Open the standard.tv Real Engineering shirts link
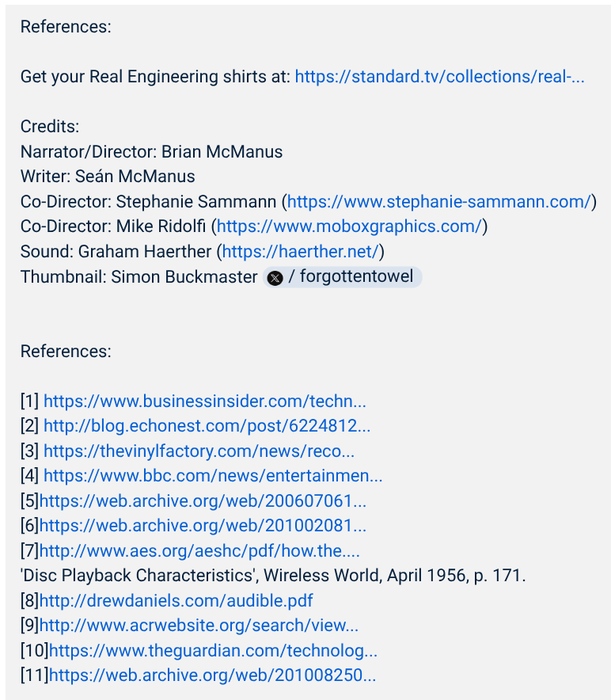 [x=439, y=77]
